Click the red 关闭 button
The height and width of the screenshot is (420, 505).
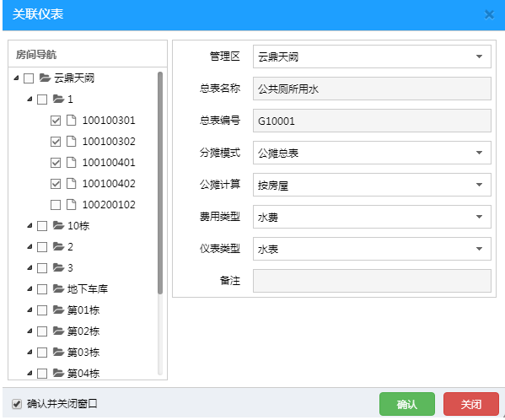pyautogui.click(x=471, y=404)
